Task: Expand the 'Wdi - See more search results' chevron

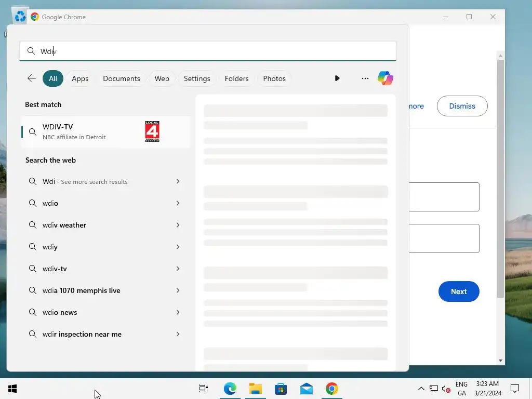Action: (178, 181)
